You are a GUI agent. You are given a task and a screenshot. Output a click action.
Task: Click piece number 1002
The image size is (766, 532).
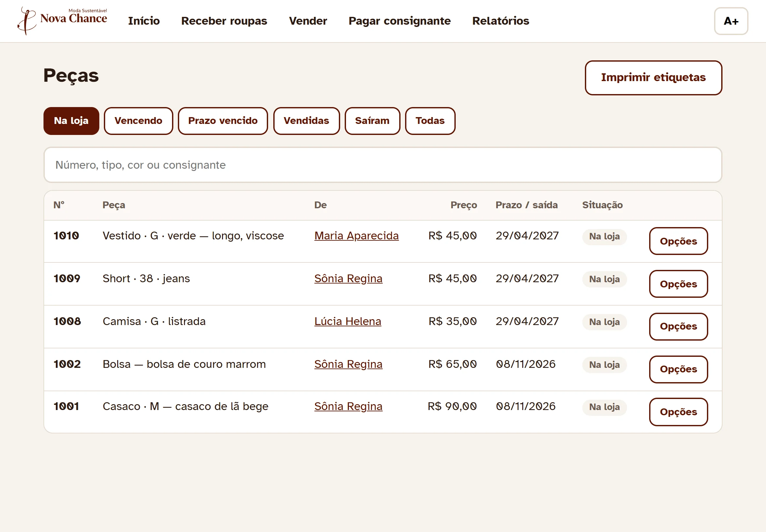click(x=67, y=364)
